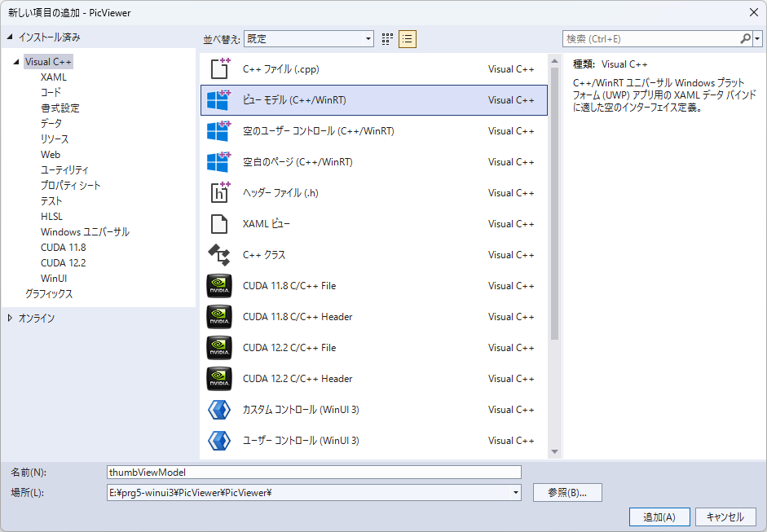Click the NVIDIA icon for CUDA 11.8 C/C++ Header
Image resolution: width=767 pixels, height=532 pixels.
pos(219,317)
